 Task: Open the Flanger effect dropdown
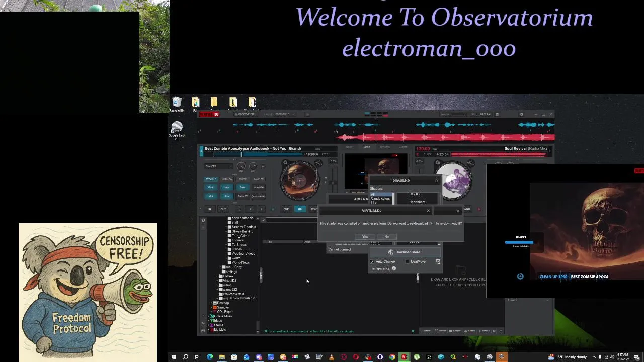coord(219,166)
